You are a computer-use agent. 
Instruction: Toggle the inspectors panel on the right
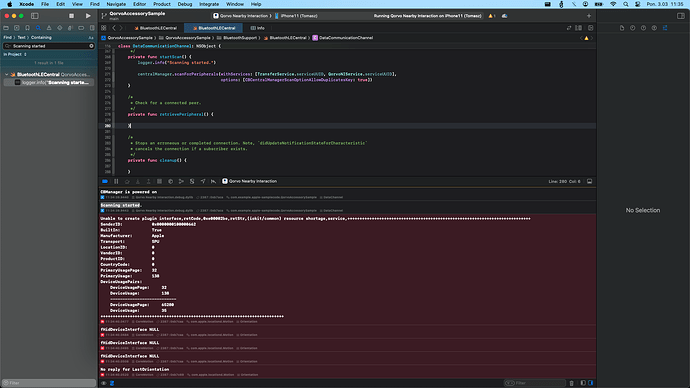point(681,16)
